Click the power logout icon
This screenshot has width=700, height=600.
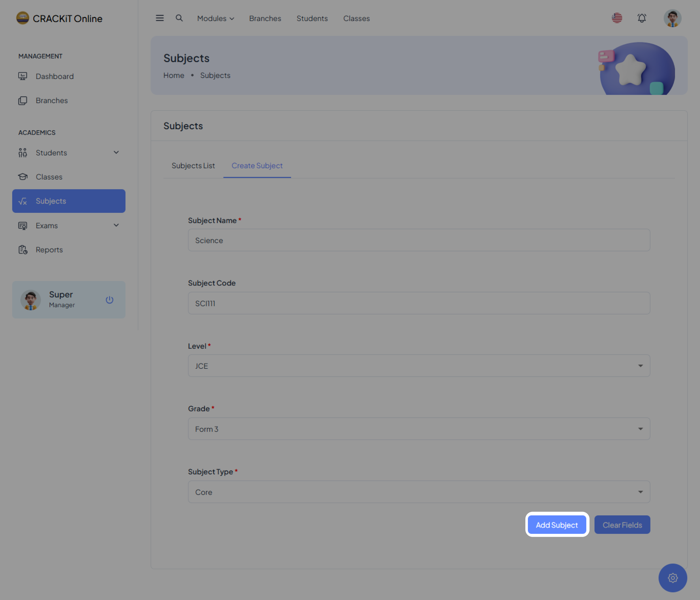109,300
